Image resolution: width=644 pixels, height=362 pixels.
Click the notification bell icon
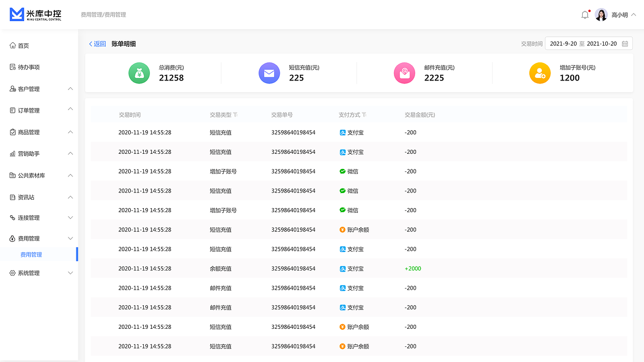585,15
